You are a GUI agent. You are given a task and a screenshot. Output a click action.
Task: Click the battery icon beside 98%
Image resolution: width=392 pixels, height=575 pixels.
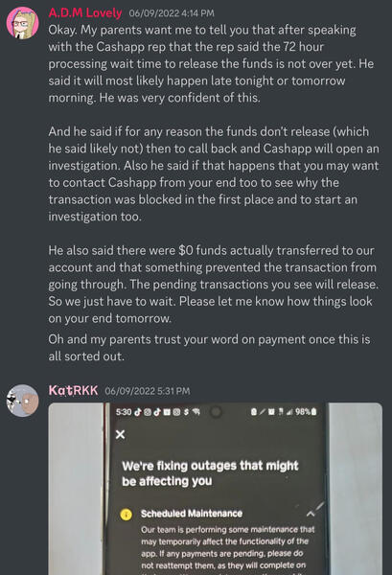(313, 412)
